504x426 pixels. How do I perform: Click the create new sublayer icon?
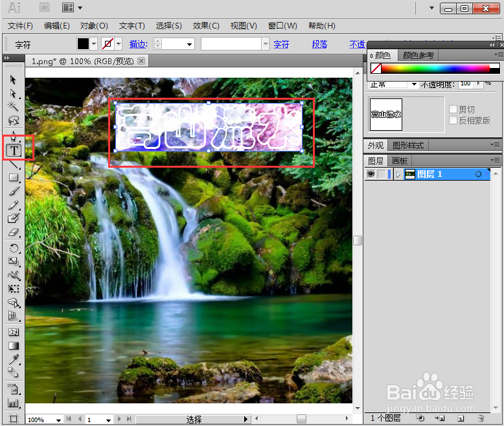440,418
